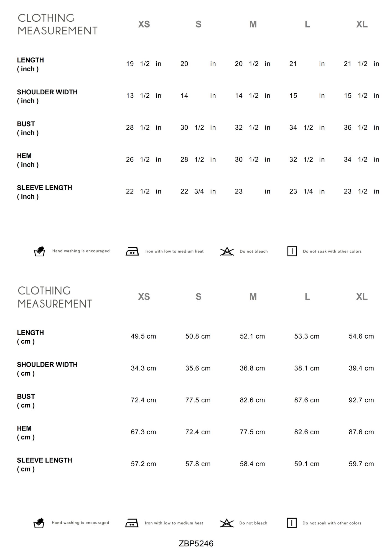Click the SLEEVE LENGTH (cm) row label
The width and height of the screenshot is (392, 555).
click(x=44, y=464)
